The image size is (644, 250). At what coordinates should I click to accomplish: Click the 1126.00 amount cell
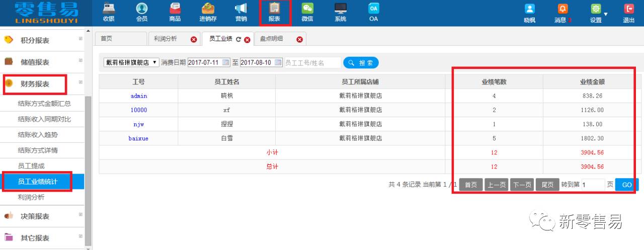(591, 110)
